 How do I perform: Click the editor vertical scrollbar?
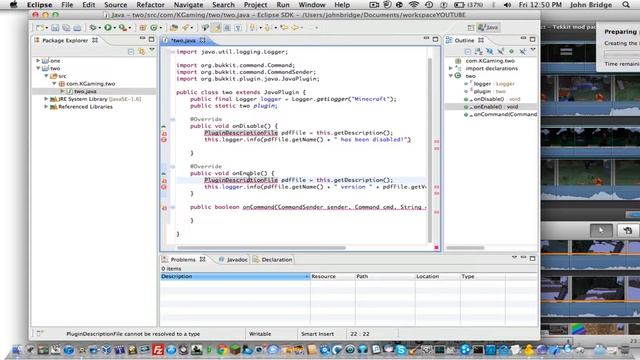(429, 150)
